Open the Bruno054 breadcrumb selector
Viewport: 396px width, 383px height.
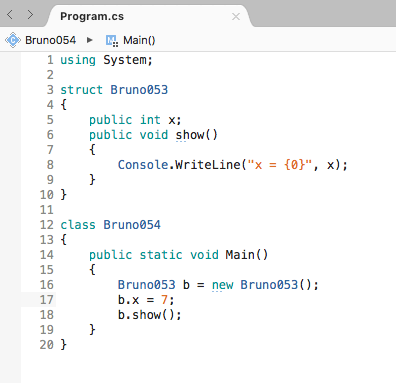[51, 40]
